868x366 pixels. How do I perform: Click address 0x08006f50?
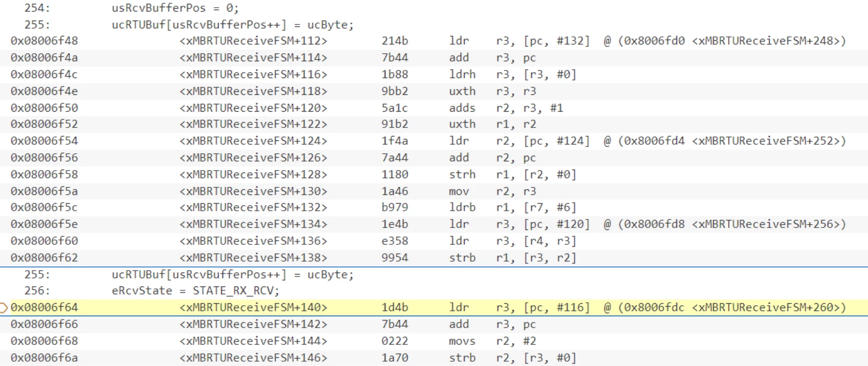(x=44, y=108)
